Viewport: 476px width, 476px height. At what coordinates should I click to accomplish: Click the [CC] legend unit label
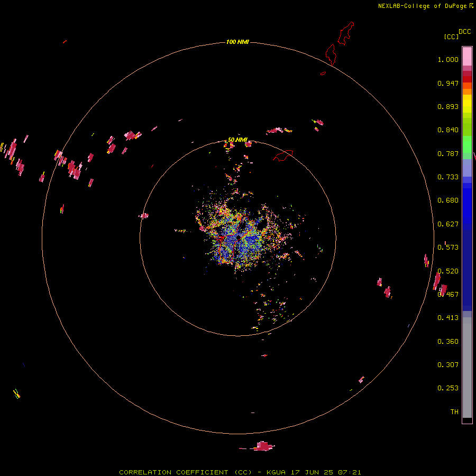point(451,36)
